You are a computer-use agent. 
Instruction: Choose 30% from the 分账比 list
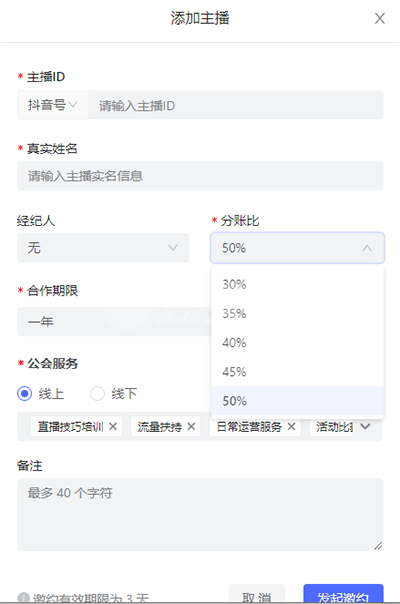297,284
